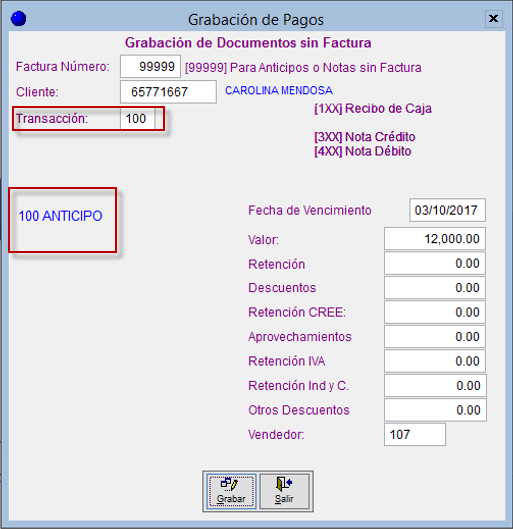Select the Otros Descuentos field
The height and width of the screenshot is (529, 513).
coord(435,410)
